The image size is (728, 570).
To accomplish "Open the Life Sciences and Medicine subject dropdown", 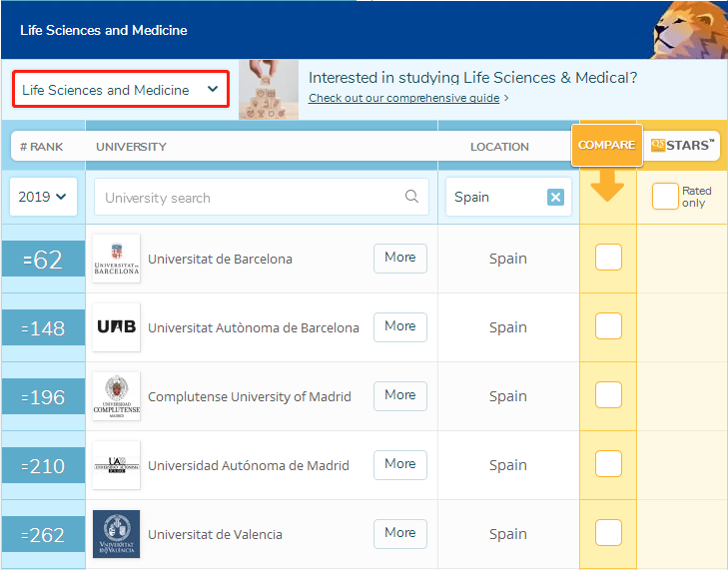I will (121, 89).
